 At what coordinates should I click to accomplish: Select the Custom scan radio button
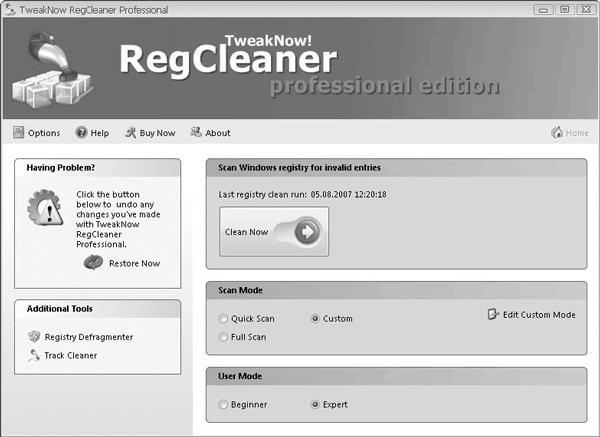[x=315, y=318]
